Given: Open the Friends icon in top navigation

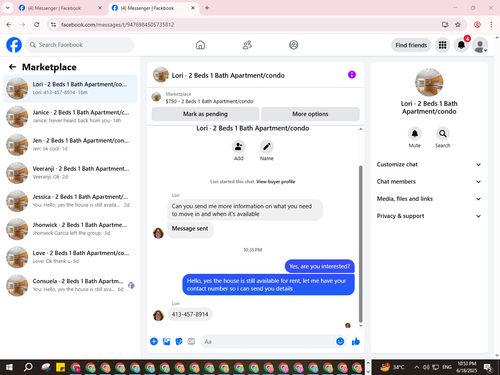Looking at the screenshot, I should [x=247, y=45].
